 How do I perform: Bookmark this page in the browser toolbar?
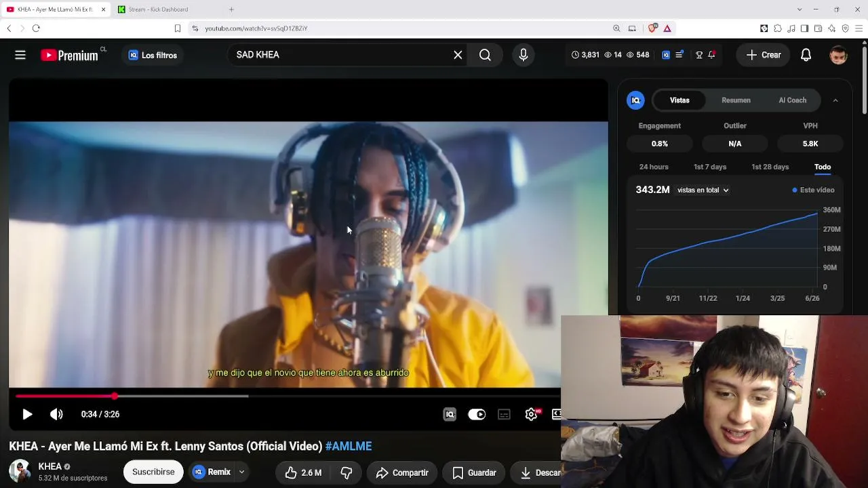pyautogui.click(x=178, y=28)
